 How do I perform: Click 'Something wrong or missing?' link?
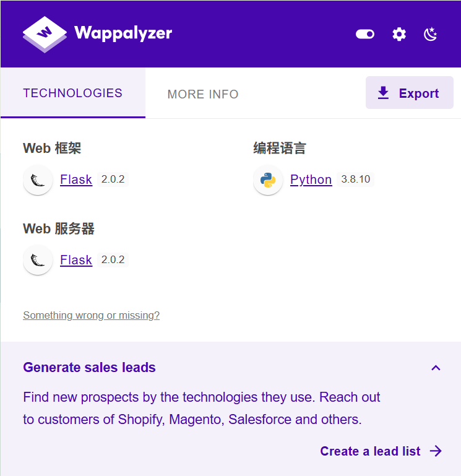91,316
